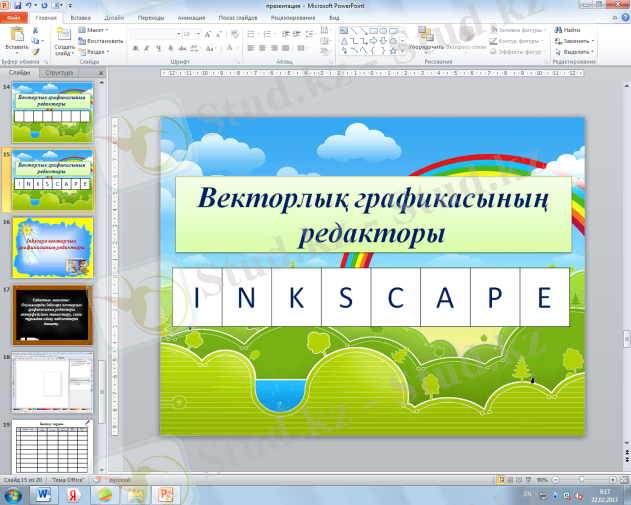Click the Windows Start orb

pyautogui.click(x=14, y=494)
